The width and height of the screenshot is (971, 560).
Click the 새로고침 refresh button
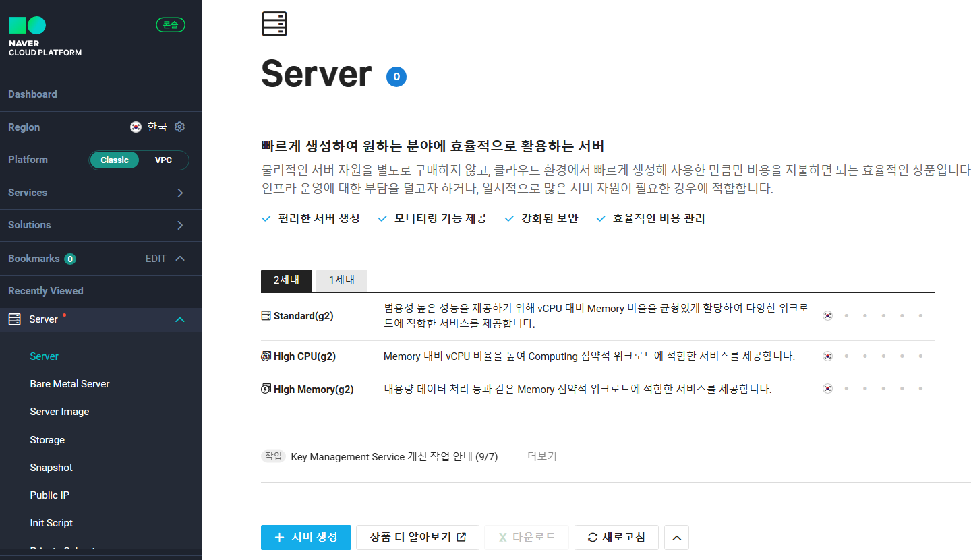(616, 537)
